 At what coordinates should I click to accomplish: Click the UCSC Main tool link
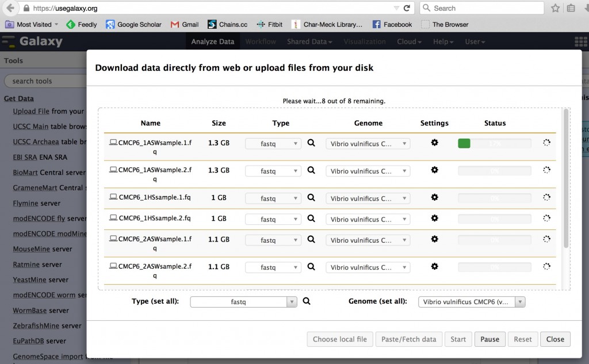point(30,127)
